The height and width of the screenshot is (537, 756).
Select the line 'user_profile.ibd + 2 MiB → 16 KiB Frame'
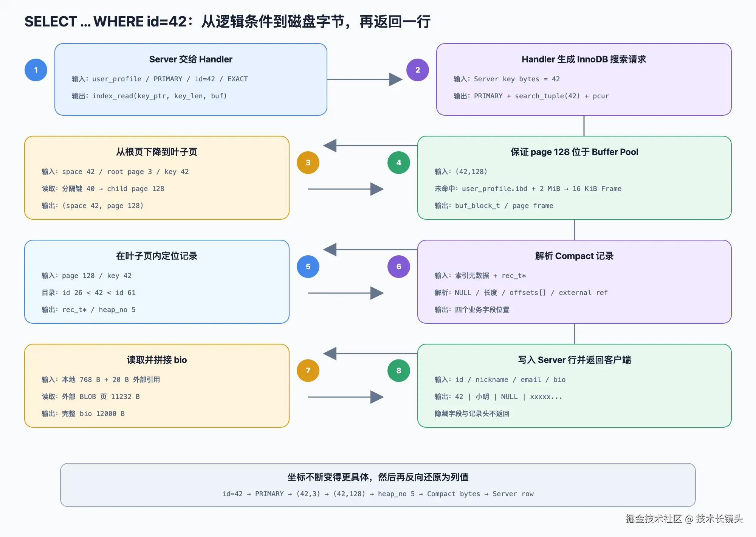[x=542, y=189]
